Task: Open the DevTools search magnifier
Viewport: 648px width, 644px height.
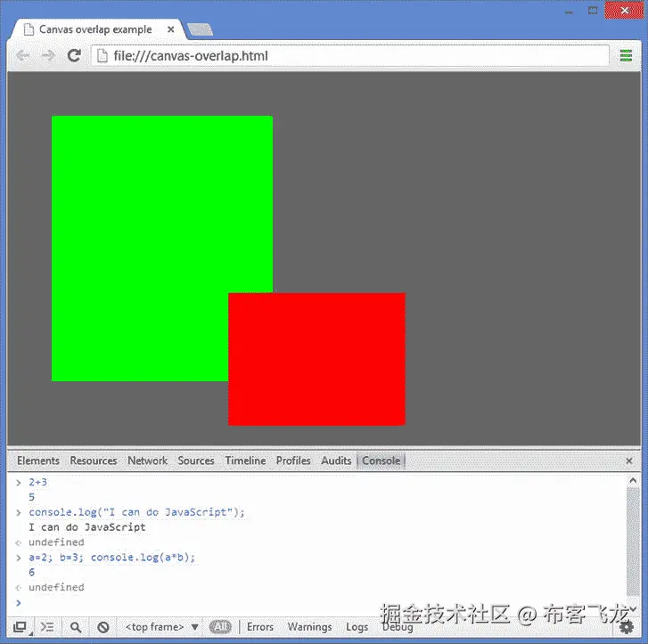Action: (x=75, y=627)
